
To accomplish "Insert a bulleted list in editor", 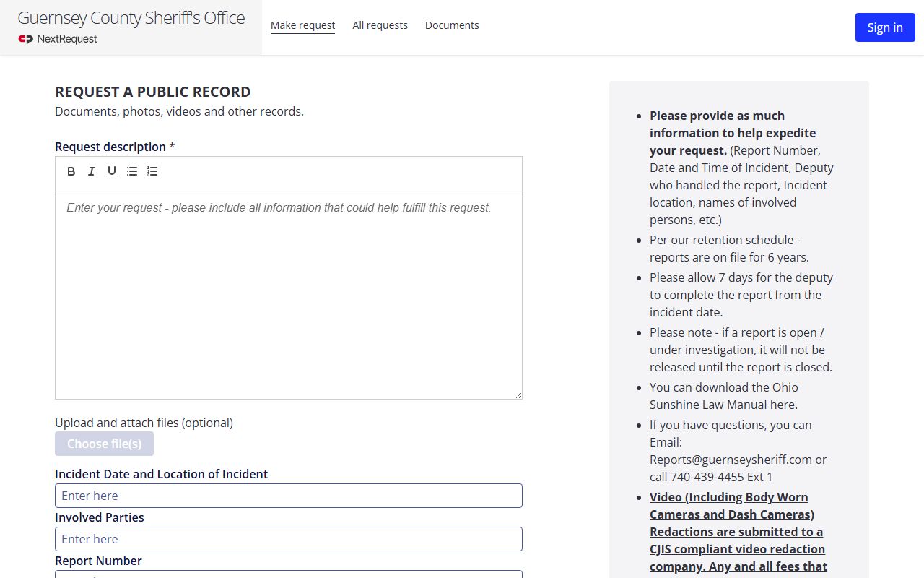I will click(132, 171).
